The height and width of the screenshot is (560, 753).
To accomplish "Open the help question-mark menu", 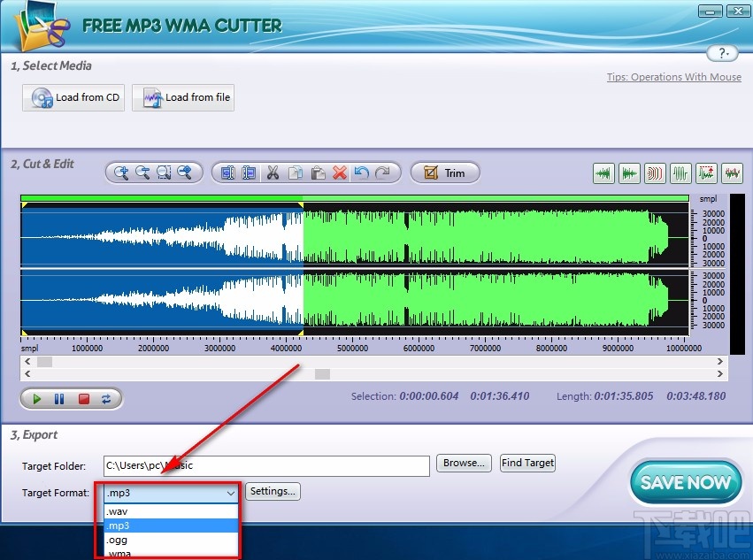I will pos(723,53).
